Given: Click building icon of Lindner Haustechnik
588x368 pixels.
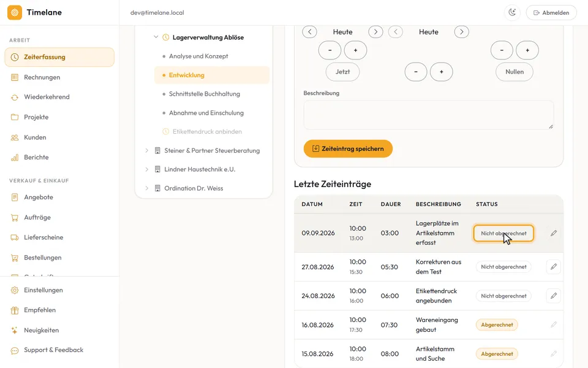Looking at the screenshot, I should point(157,169).
